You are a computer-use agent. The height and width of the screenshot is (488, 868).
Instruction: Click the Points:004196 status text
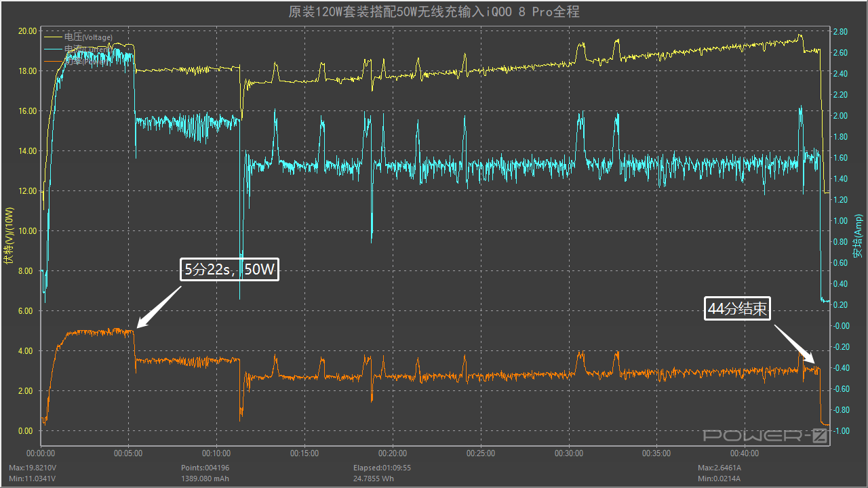(x=204, y=468)
